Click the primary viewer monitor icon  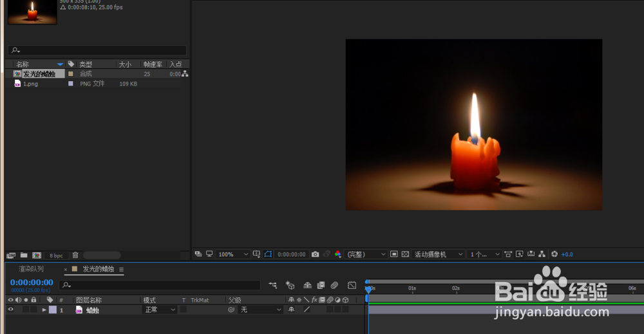tap(209, 254)
